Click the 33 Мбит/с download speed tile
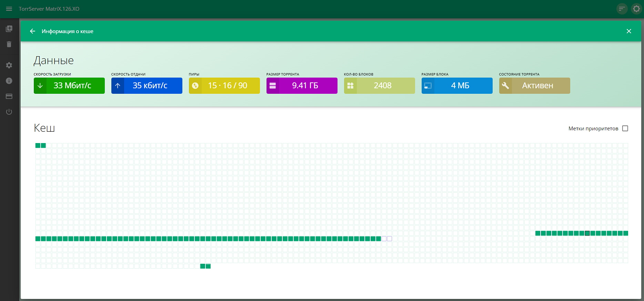Viewport: 644px width, 301px height. [x=69, y=86]
